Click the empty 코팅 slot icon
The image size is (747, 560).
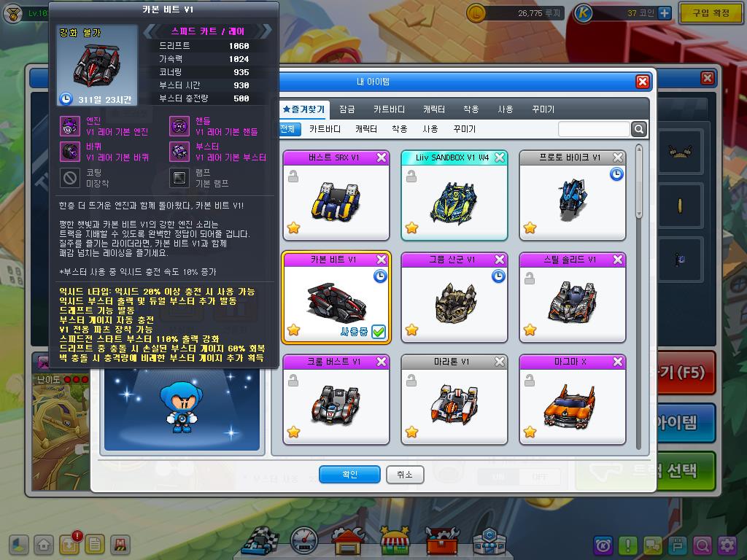click(x=70, y=178)
